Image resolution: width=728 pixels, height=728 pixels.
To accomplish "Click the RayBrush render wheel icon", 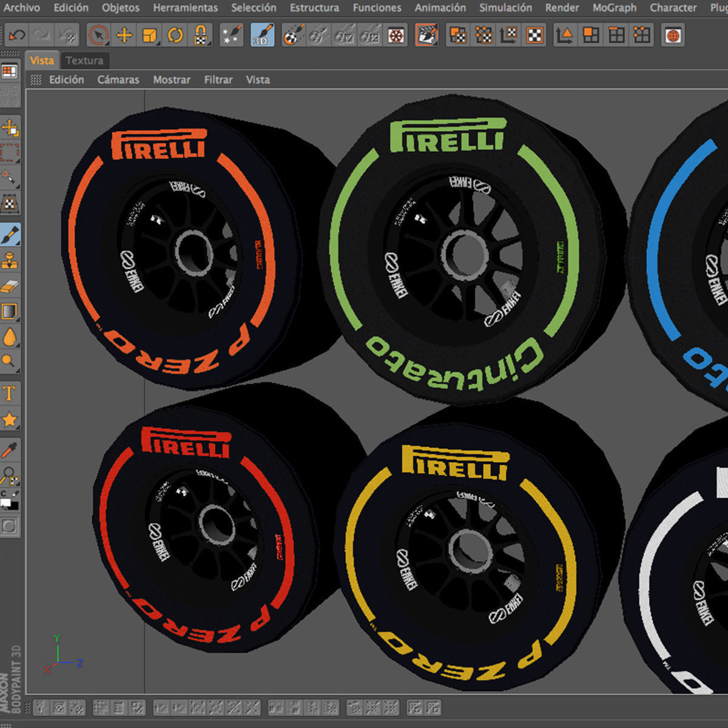I will tap(396, 36).
